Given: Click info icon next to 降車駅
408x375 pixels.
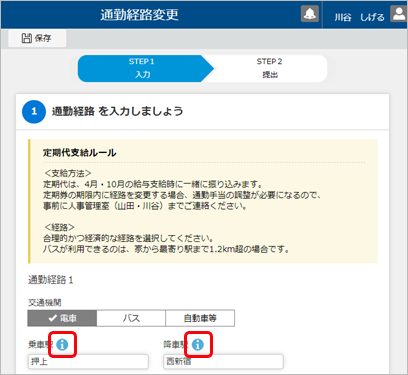Looking at the screenshot, I should click(x=198, y=344).
